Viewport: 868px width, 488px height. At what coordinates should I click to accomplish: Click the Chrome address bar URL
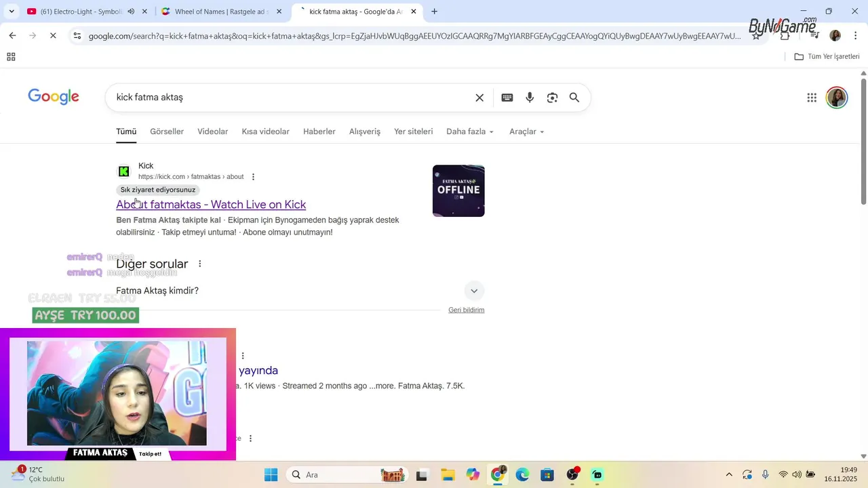tap(414, 36)
